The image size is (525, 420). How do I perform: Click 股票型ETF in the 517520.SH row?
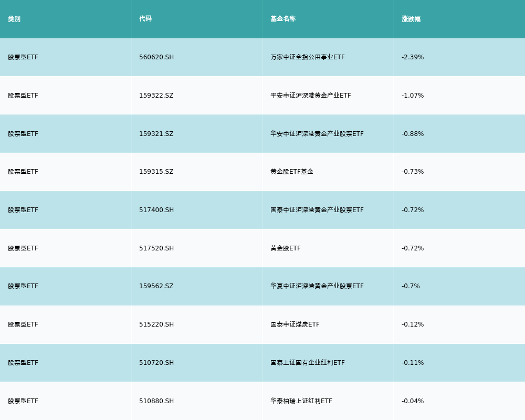coord(23,248)
